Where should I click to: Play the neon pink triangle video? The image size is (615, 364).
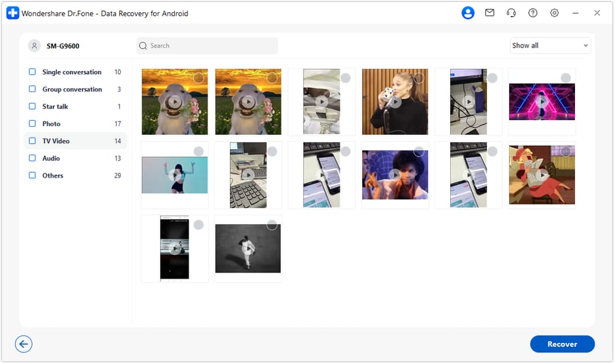click(542, 102)
